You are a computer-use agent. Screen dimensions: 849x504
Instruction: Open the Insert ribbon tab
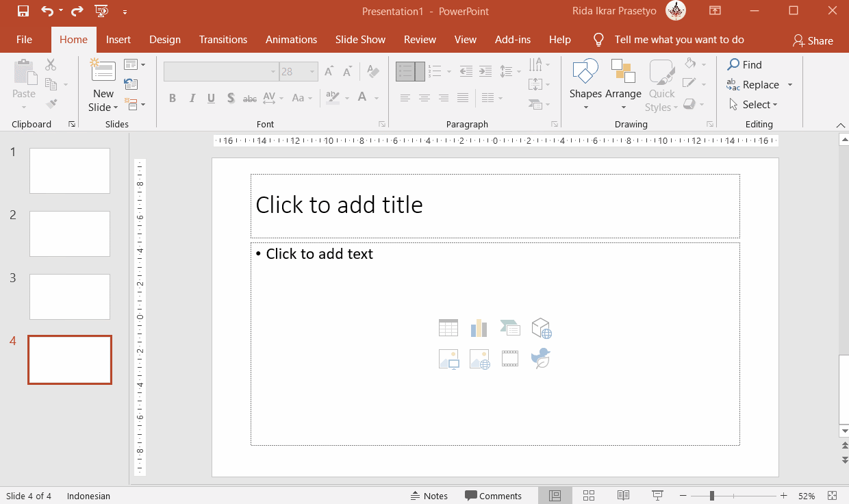pyautogui.click(x=118, y=40)
